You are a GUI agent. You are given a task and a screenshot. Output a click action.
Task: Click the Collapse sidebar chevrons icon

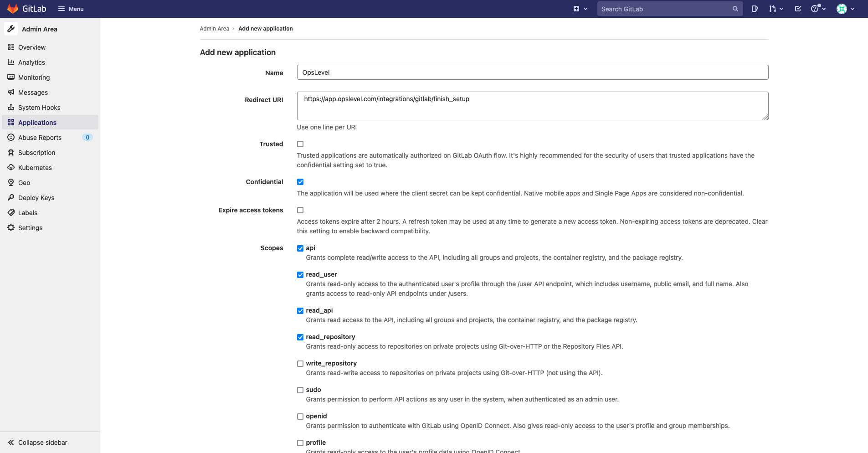point(11,443)
